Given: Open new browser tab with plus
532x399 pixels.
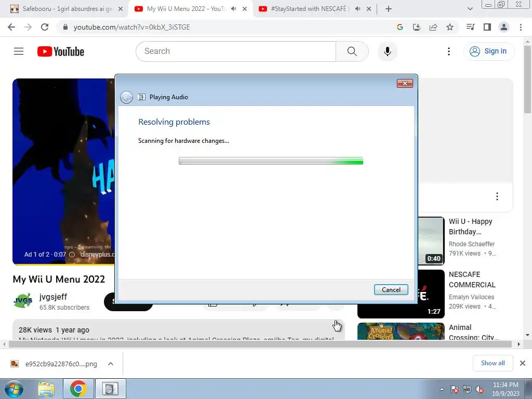Looking at the screenshot, I should point(389,9).
